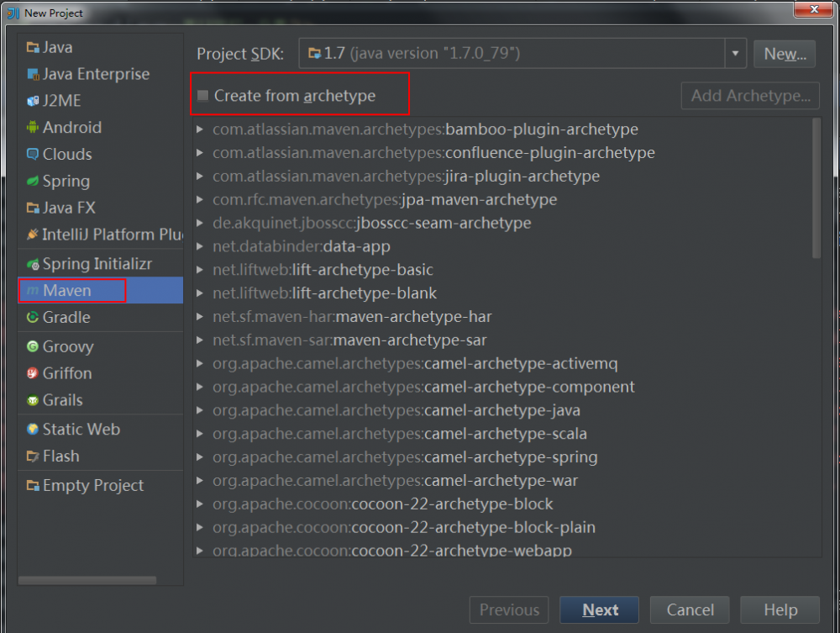The height and width of the screenshot is (633, 840).
Task: Open the Project SDK dropdown
Action: tap(736, 54)
